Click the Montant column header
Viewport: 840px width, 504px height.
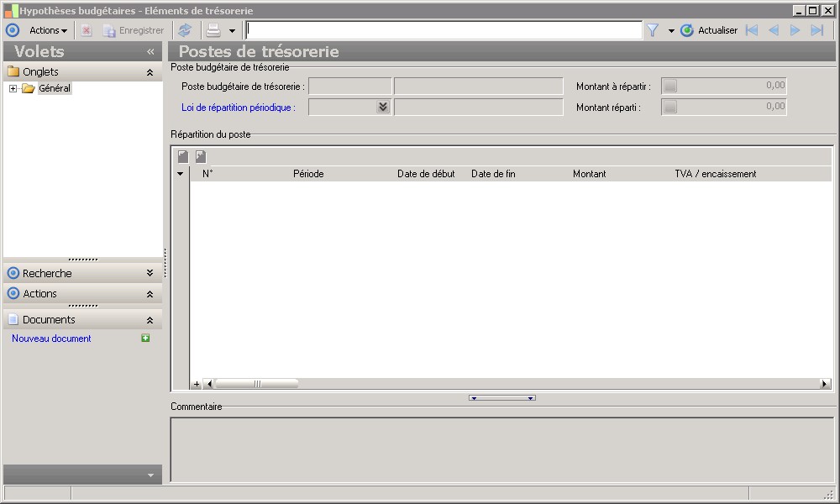point(590,174)
